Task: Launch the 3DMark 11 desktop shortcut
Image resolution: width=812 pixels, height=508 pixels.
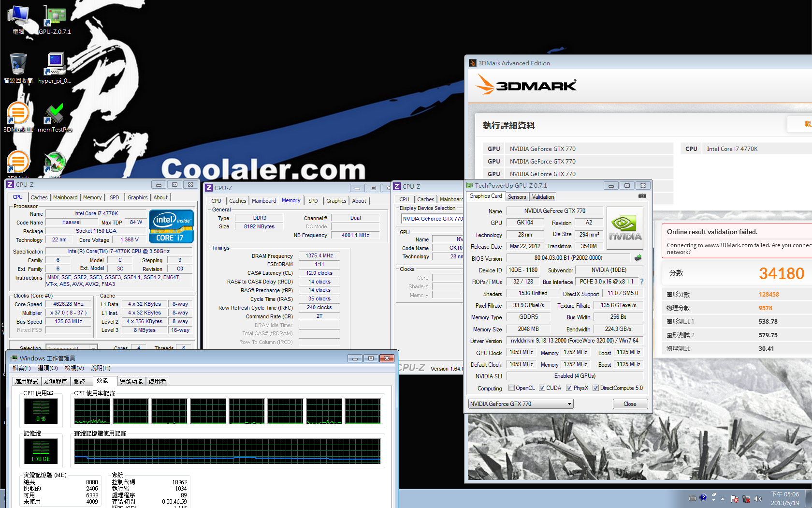Action: pyautogui.click(x=18, y=117)
